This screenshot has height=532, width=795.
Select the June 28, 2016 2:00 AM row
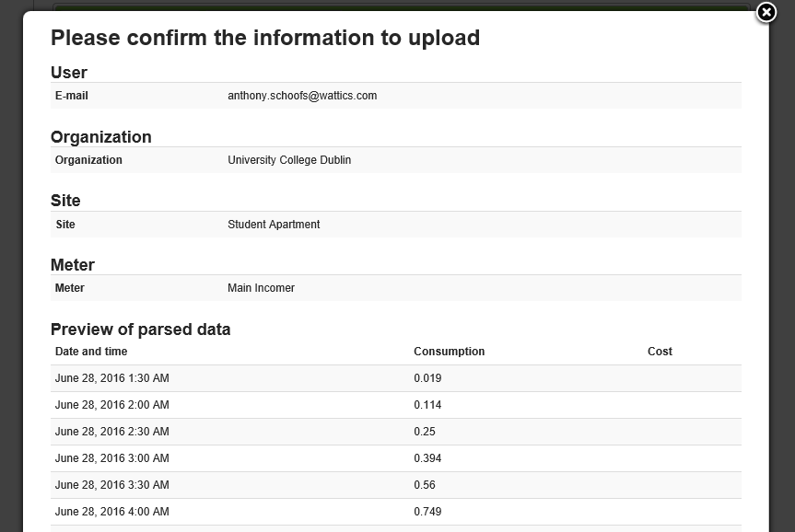(x=111, y=405)
